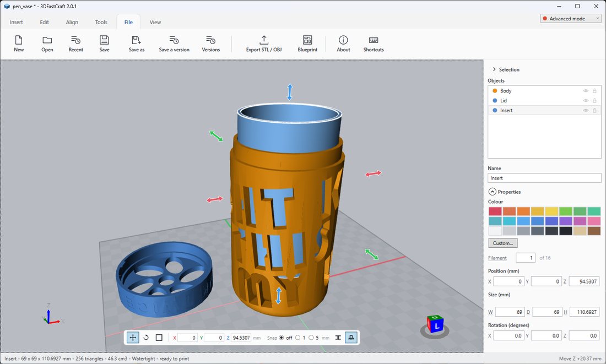Click the Position X field in Properties panel
This screenshot has height=364, width=606.
509,282
